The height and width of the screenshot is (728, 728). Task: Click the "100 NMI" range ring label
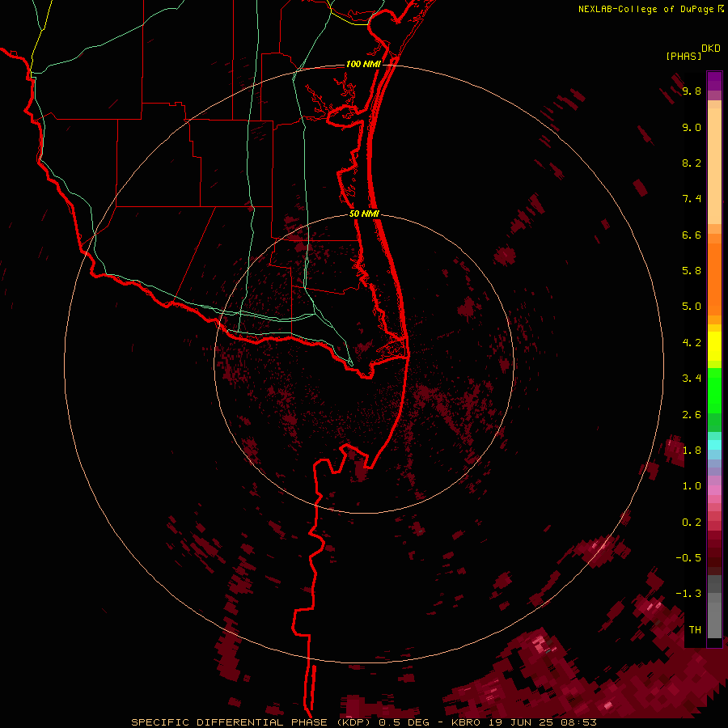point(363,64)
